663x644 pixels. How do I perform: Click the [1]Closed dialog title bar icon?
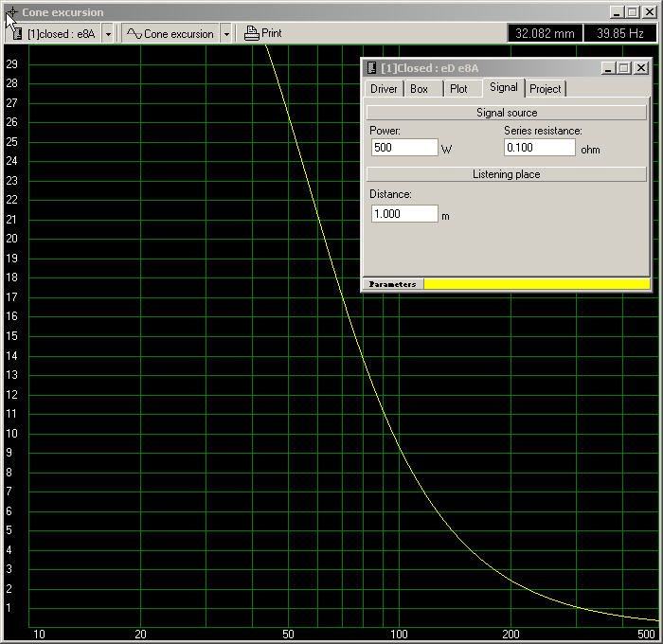pyautogui.click(x=371, y=68)
